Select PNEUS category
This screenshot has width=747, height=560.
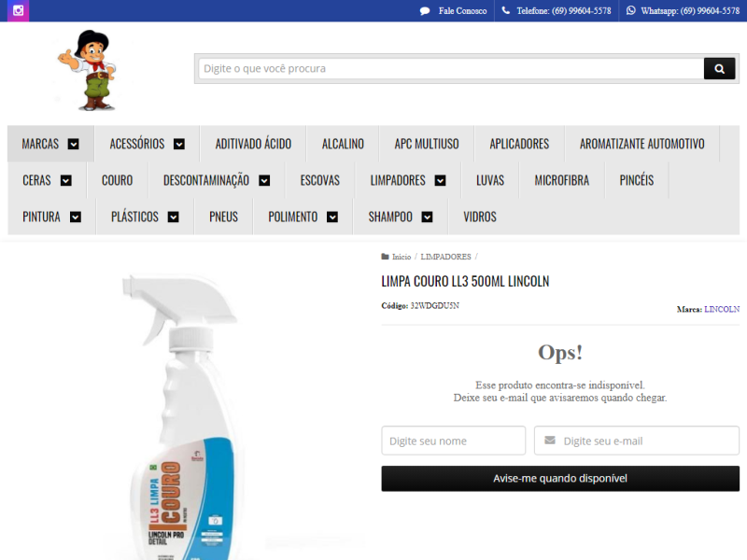[223, 217]
